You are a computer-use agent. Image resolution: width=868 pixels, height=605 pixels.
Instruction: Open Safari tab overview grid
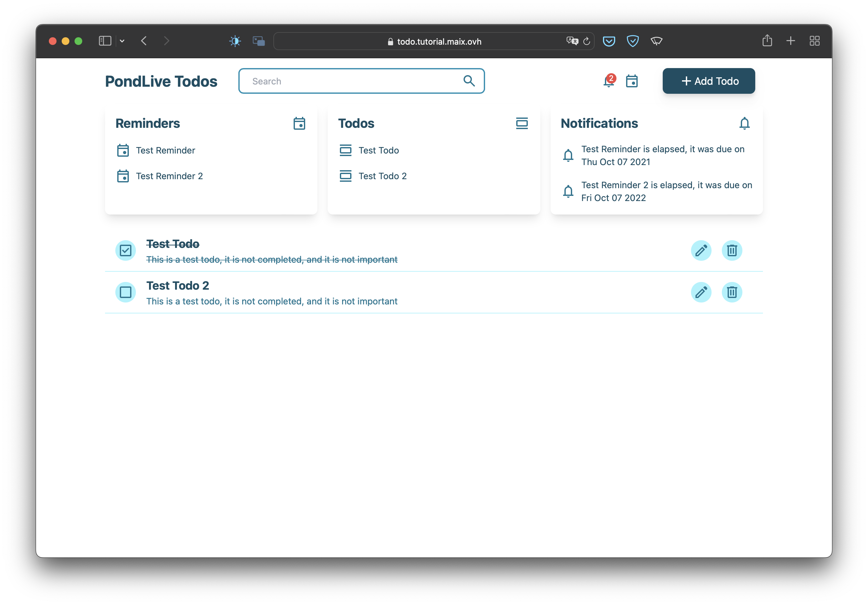(814, 41)
